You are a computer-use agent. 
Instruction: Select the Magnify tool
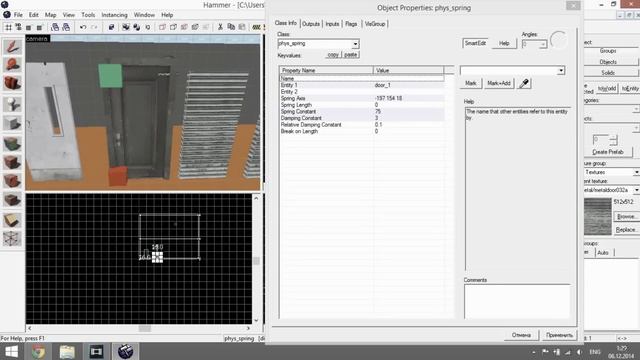[x=12, y=64]
